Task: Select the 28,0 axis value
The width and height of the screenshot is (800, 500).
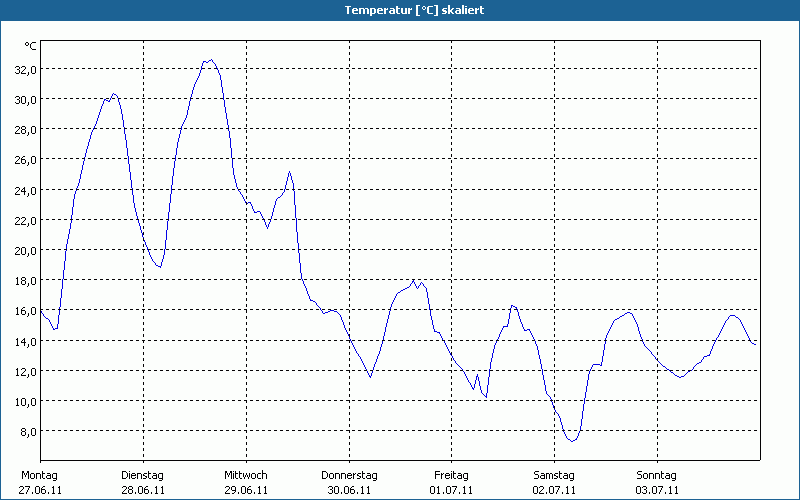Action: pyautogui.click(x=26, y=130)
